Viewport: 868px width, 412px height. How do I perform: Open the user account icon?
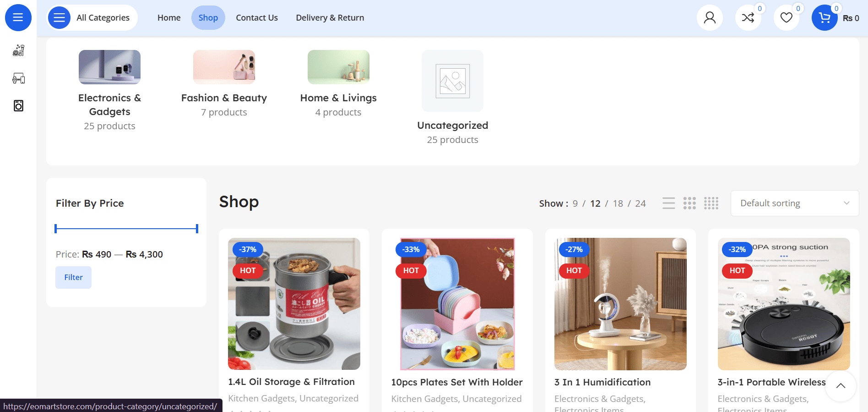coord(710,18)
